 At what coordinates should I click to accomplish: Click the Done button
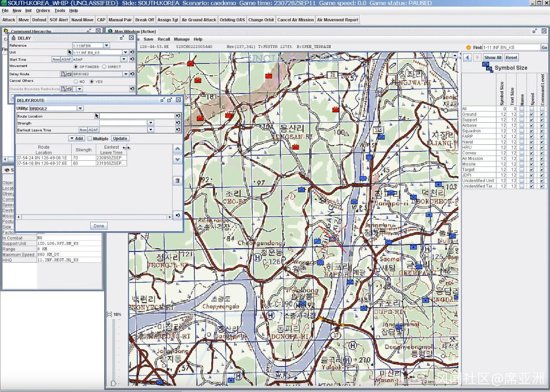(99, 226)
